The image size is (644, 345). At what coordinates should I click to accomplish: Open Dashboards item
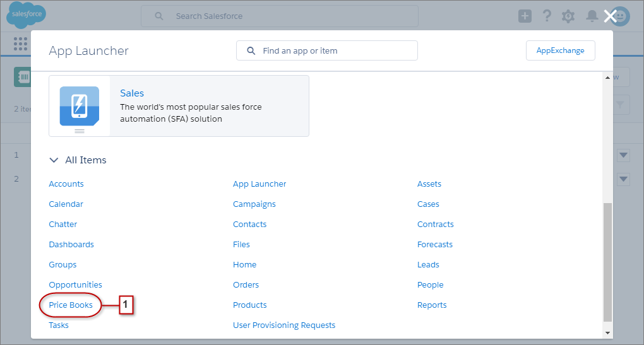point(71,245)
